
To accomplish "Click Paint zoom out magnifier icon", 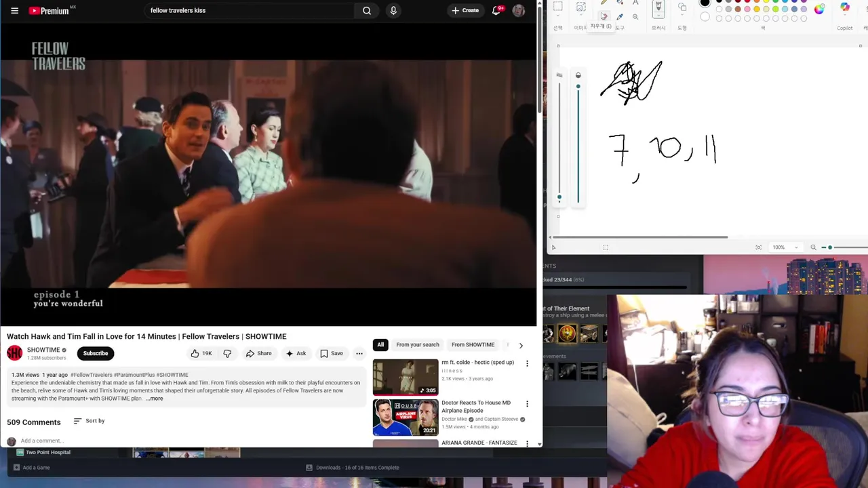I will pos(813,247).
